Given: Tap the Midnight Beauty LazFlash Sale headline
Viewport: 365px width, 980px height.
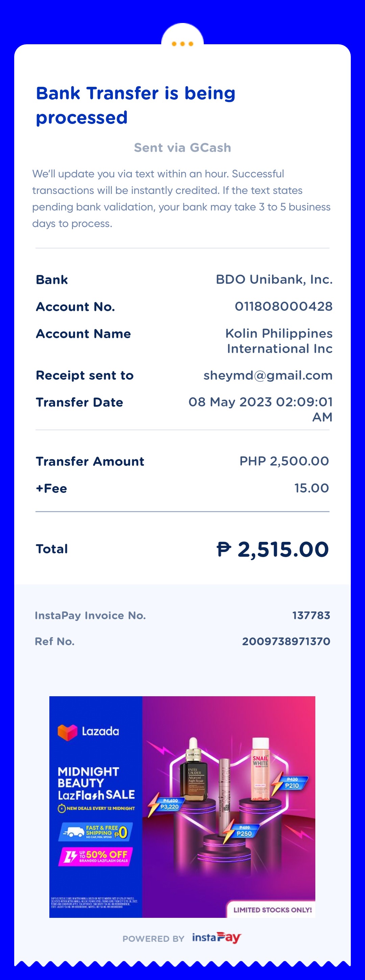Looking at the screenshot, I should pyautogui.click(x=96, y=783).
